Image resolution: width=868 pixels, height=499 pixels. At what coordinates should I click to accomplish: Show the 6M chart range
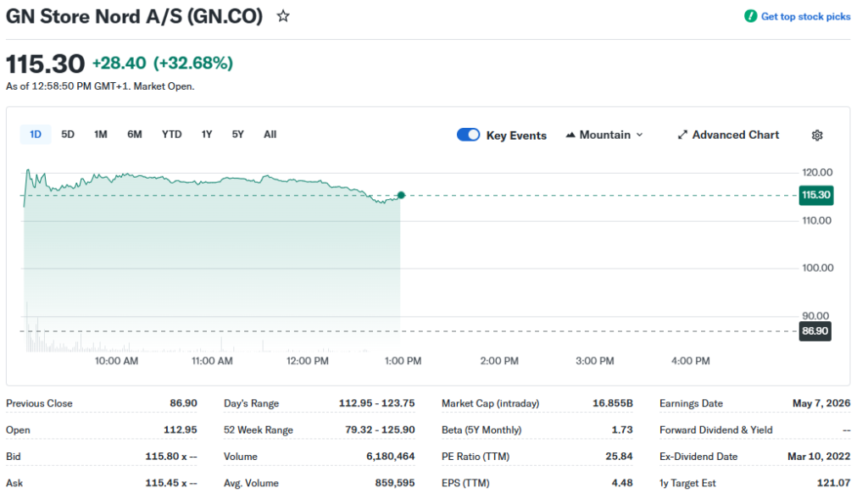(x=135, y=135)
